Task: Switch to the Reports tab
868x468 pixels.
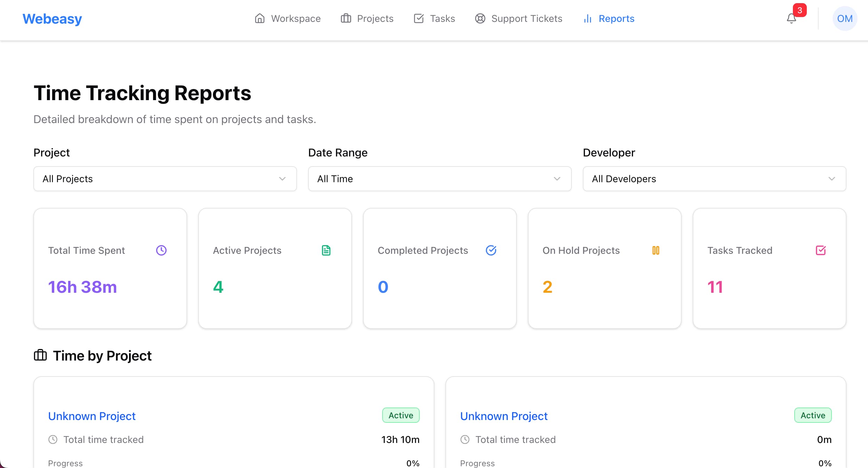Action: coord(616,18)
